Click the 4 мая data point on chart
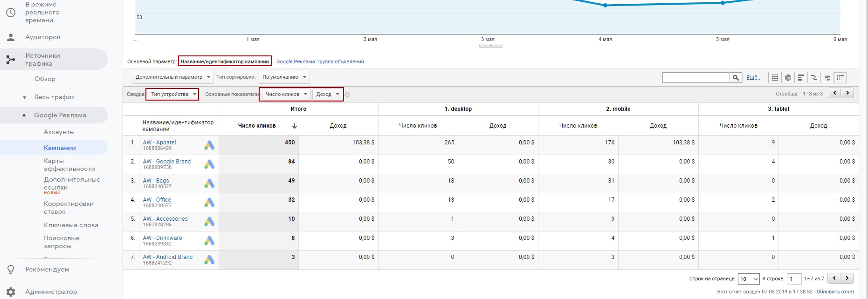The height and width of the screenshot is (299, 868). [x=605, y=6]
